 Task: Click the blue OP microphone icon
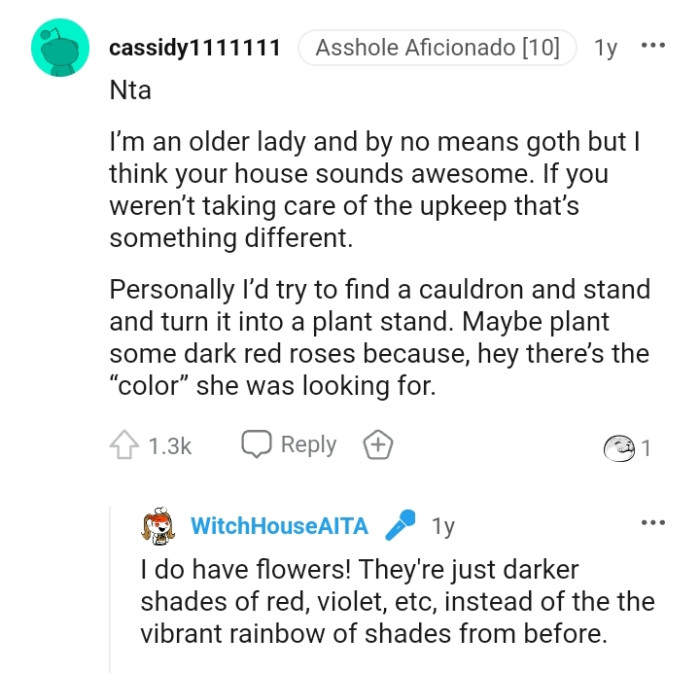(400, 525)
